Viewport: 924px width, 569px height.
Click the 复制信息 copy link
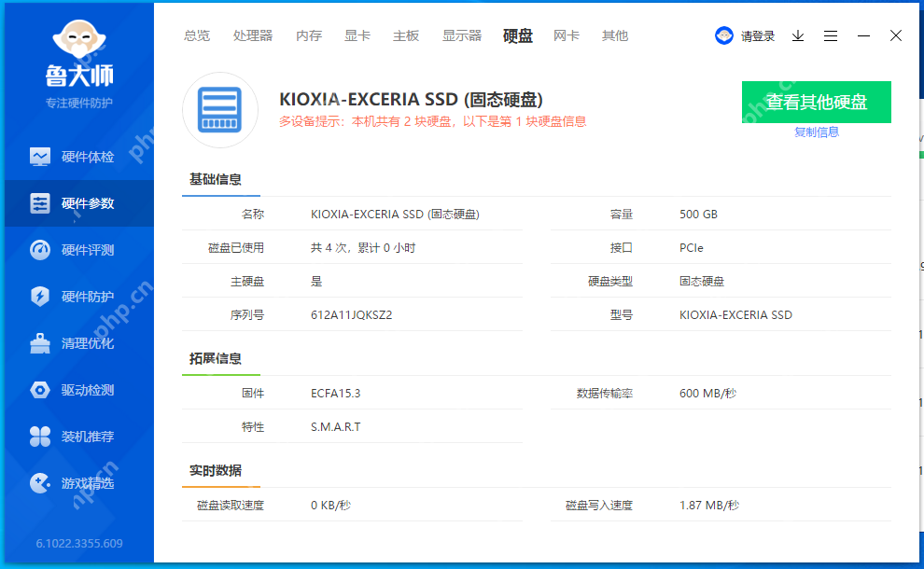coord(817,132)
